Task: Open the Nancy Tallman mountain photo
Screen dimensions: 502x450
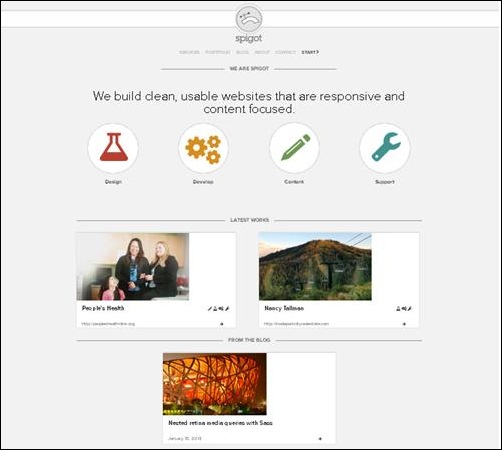Action: tap(315, 267)
